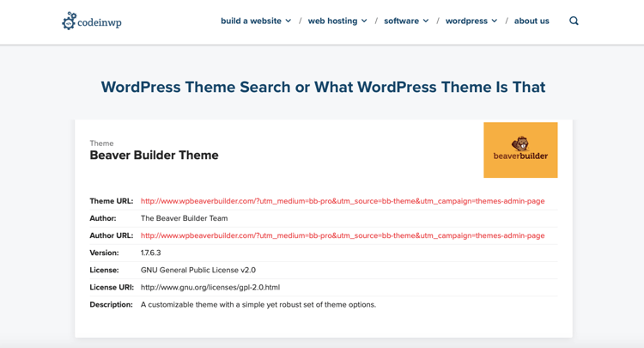The image size is (644, 348).
Task: Click the codeinwp gear logo
Action: 92,21
